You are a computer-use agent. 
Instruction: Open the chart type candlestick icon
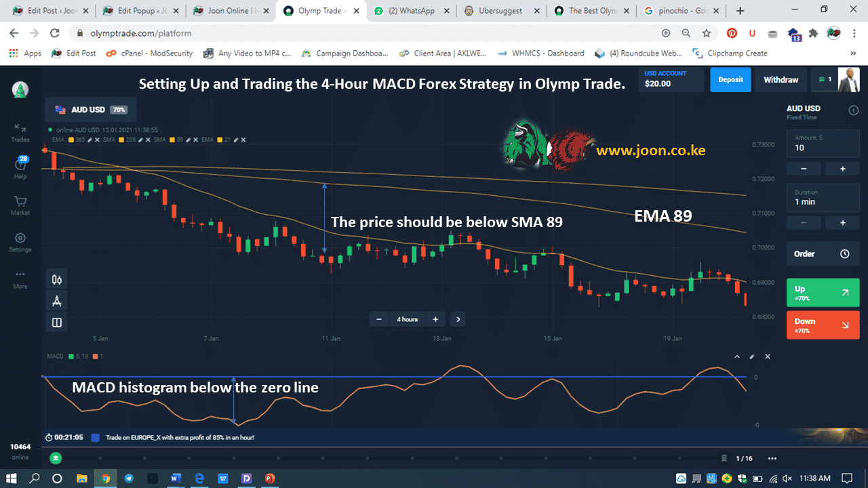pyautogui.click(x=57, y=279)
